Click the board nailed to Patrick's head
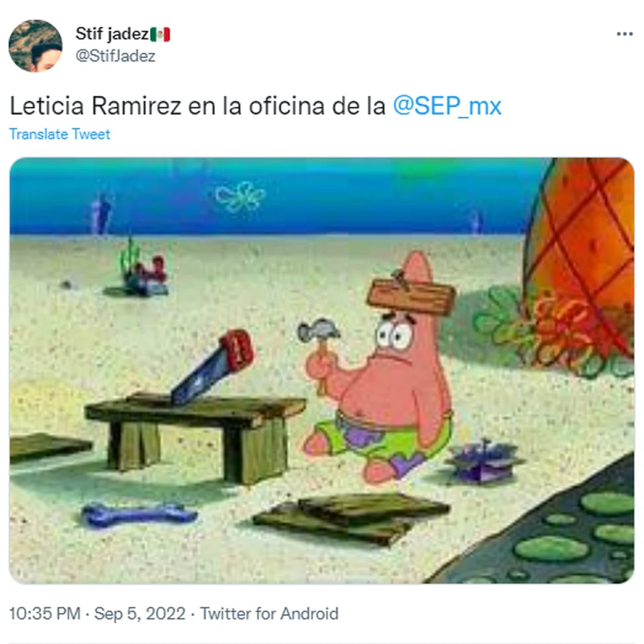Viewport: 644px width, 644px height. point(411,295)
